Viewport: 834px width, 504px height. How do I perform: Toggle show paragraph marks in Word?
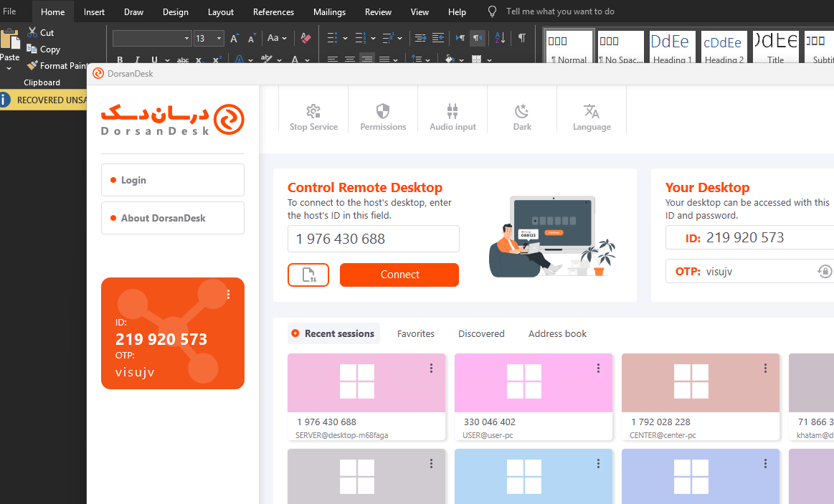522,38
